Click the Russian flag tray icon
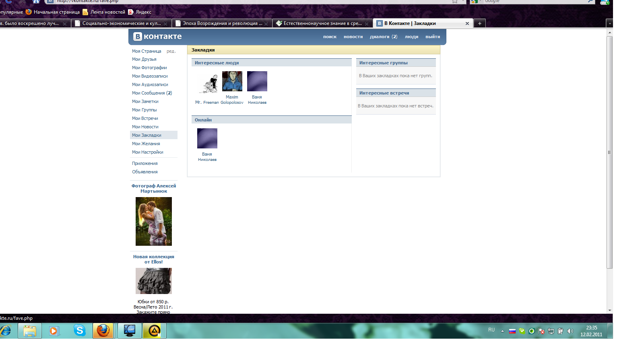The width and height of the screenshot is (644, 362). [512, 331]
